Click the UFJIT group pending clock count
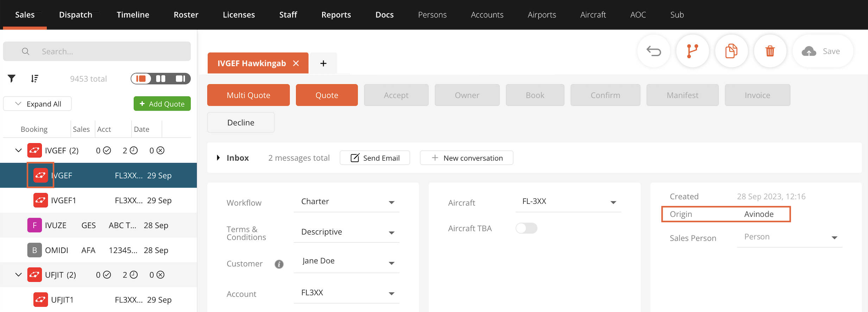The width and height of the screenshot is (868, 312). coord(130,275)
